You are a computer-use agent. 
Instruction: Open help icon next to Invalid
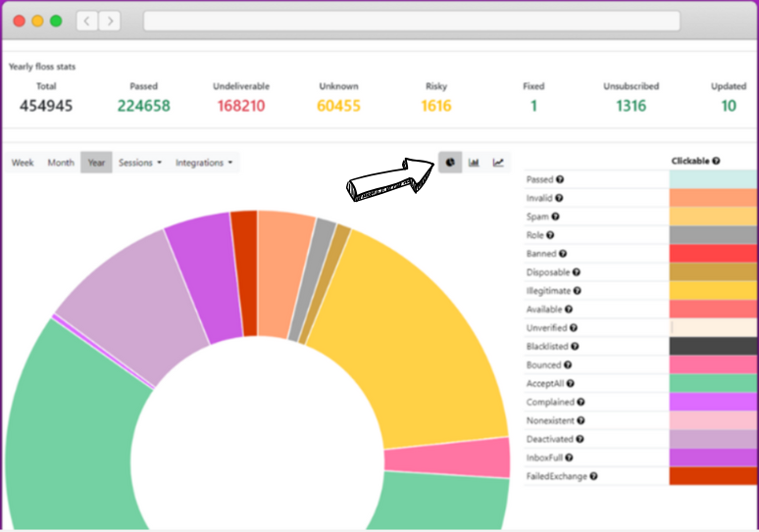559,198
